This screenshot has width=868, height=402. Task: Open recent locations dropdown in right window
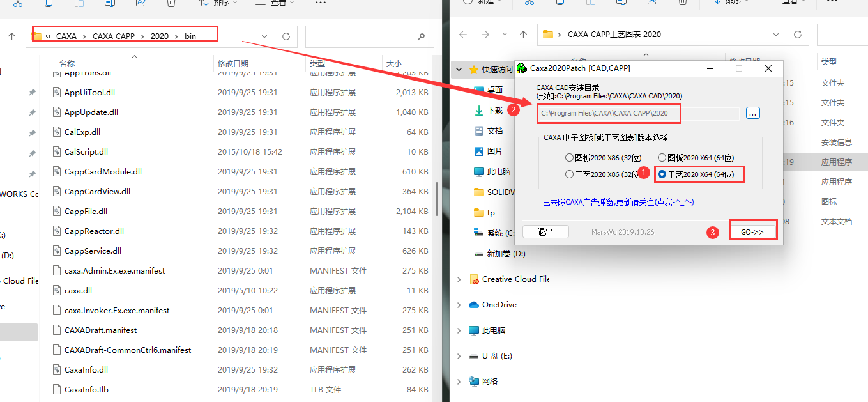pyautogui.click(x=505, y=35)
